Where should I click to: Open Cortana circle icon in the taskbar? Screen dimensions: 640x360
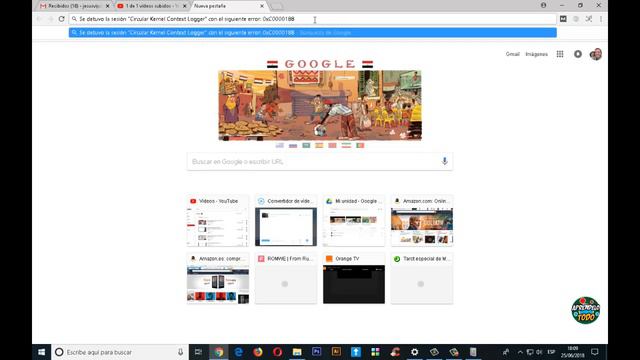(59, 352)
